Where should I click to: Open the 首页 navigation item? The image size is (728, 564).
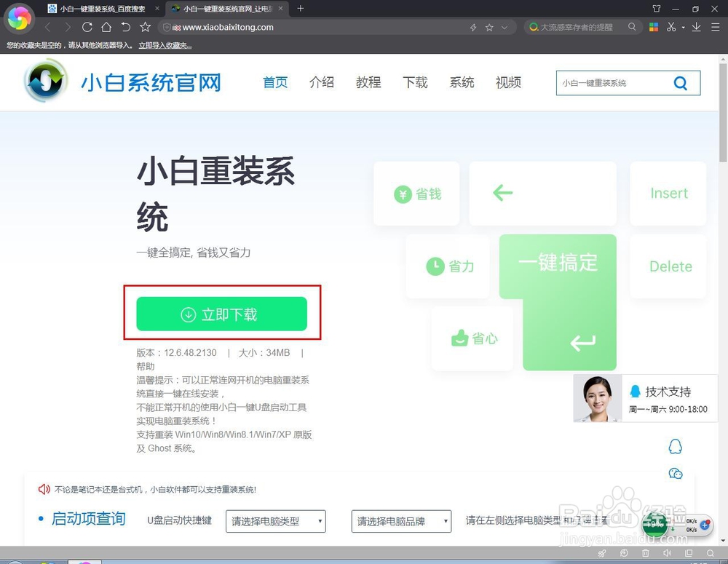(275, 83)
